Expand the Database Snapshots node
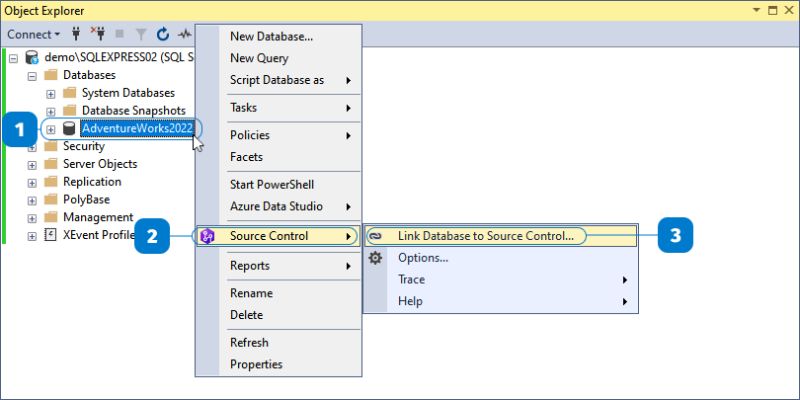The image size is (800, 400). point(51,111)
